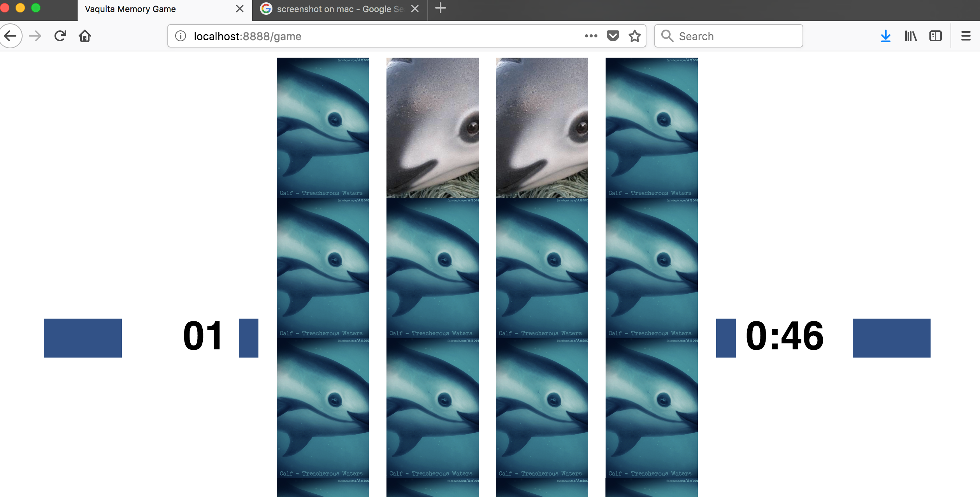Viewport: 980px width, 497px height.
Task: Reload the current page
Action: [60, 36]
